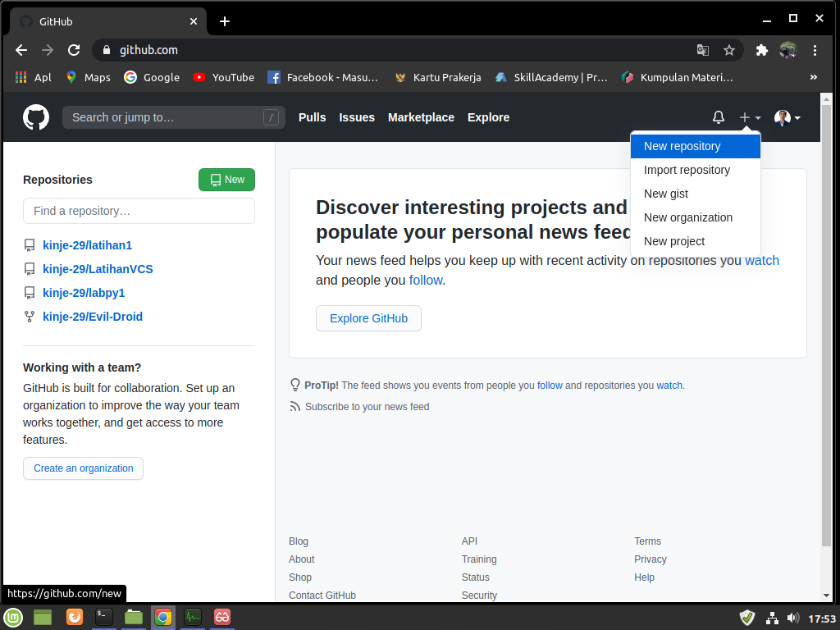Open the API footer link
Screen dimensions: 840x630
click(x=469, y=541)
